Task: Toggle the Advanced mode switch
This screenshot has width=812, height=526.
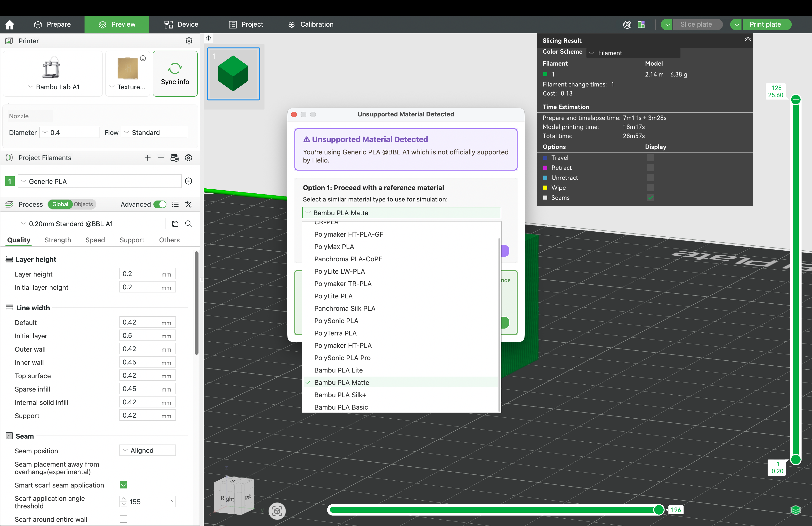Action: click(x=160, y=205)
